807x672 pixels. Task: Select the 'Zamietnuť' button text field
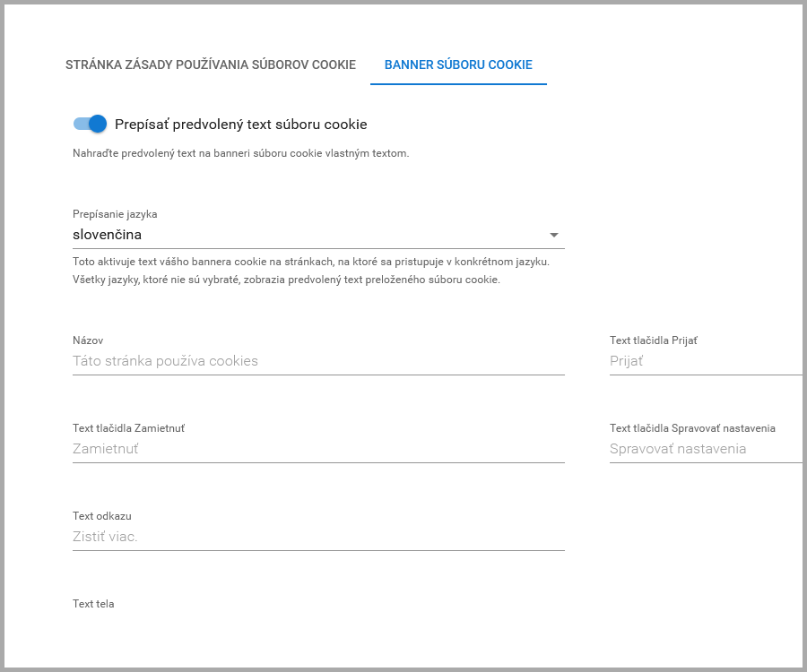tap(318, 449)
